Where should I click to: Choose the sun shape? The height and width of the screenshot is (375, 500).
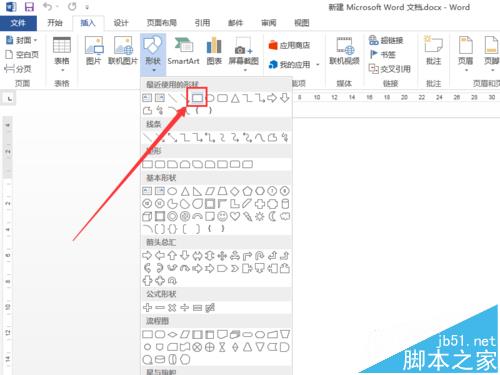coord(260,217)
